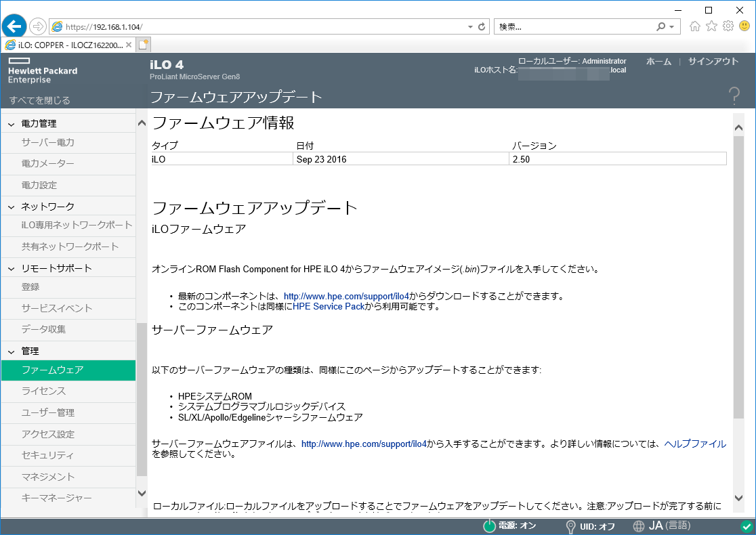Click the Hewlett Packard Enterprise logo
The width and height of the screenshot is (756, 535).
pyautogui.click(x=43, y=71)
